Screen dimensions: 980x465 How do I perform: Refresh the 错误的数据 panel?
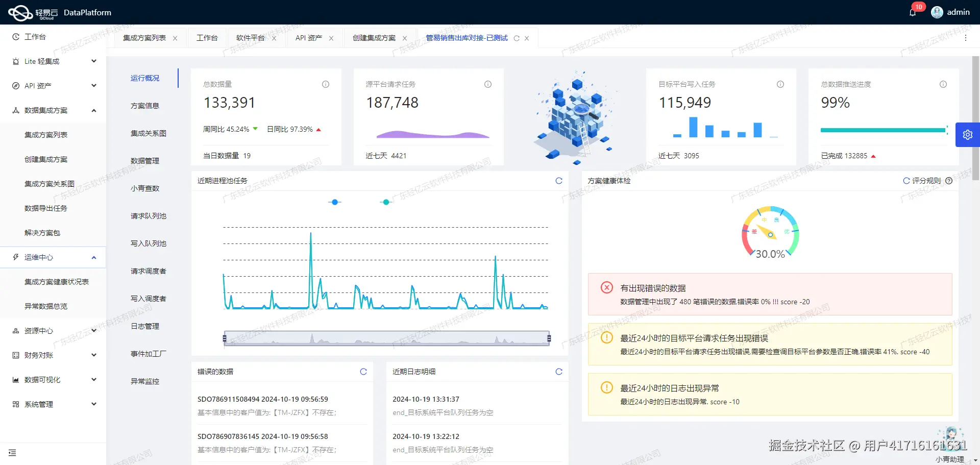coord(363,372)
